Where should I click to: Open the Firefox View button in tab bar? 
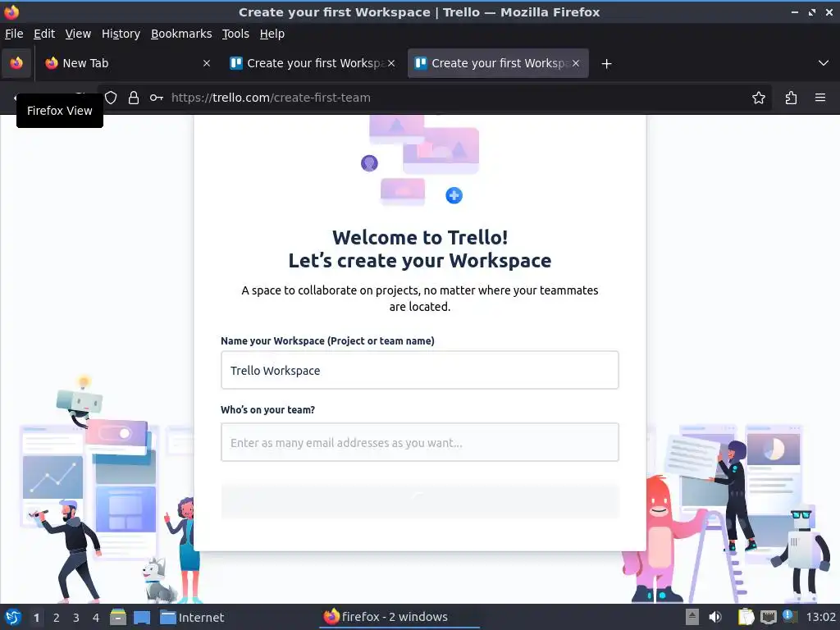[x=16, y=63]
